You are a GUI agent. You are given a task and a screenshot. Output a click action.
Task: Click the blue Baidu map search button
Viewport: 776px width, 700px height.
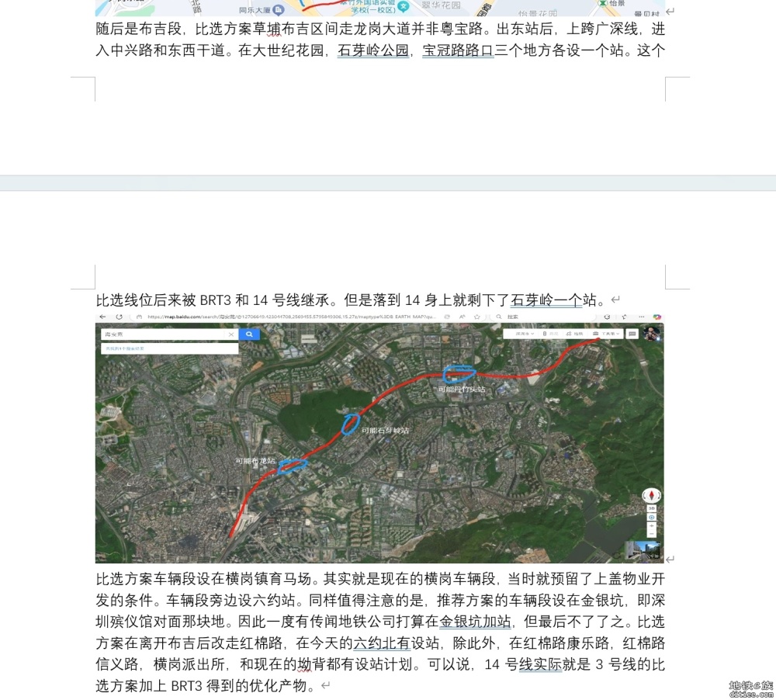[249, 334]
